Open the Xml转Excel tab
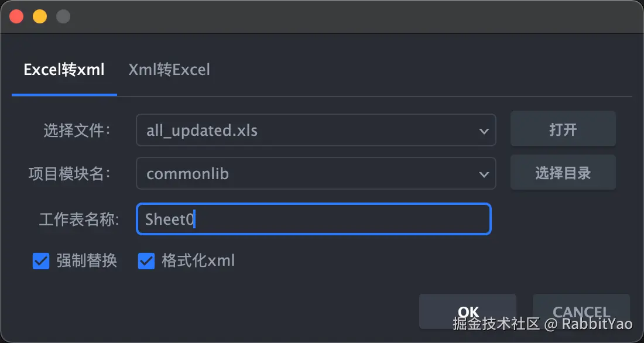 coord(169,70)
